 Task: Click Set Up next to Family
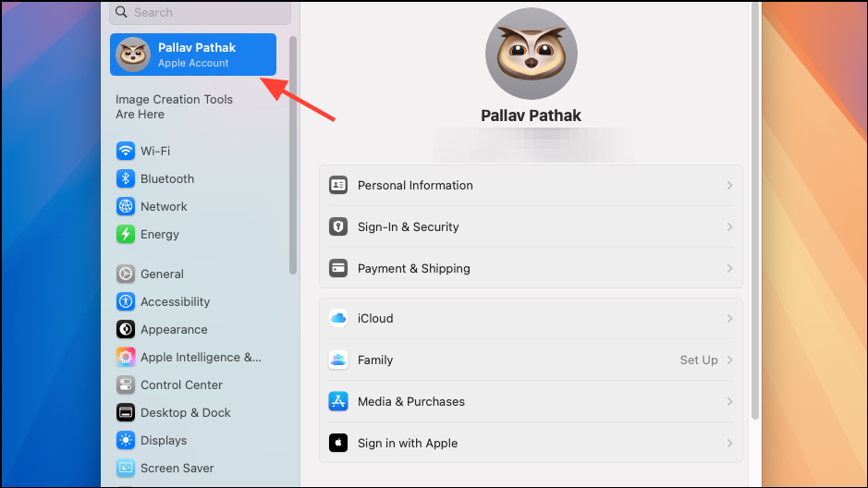pyautogui.click(x=699, y=360)
